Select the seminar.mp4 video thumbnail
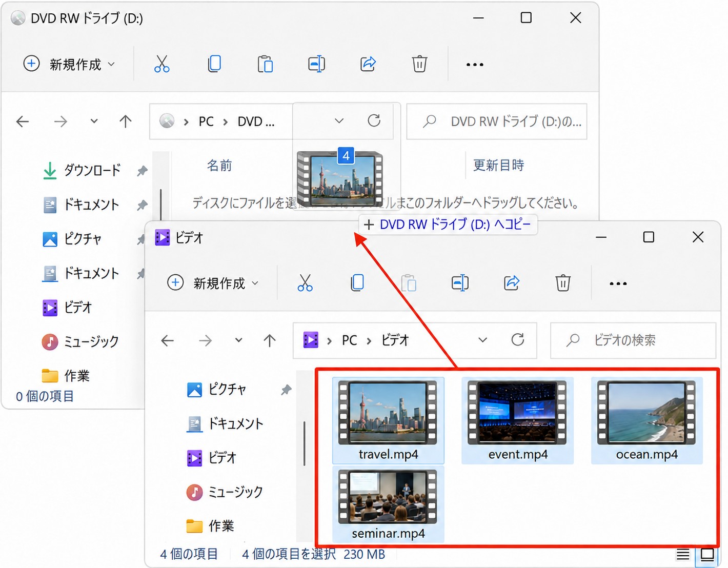 388,504
